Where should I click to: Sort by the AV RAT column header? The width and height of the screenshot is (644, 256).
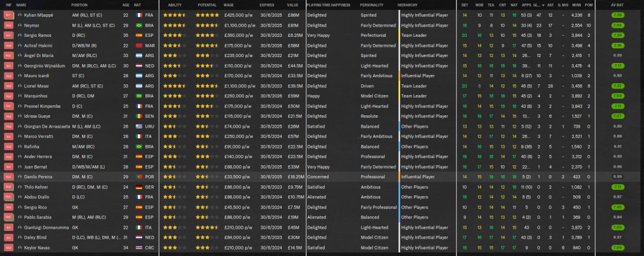point(617,5)
